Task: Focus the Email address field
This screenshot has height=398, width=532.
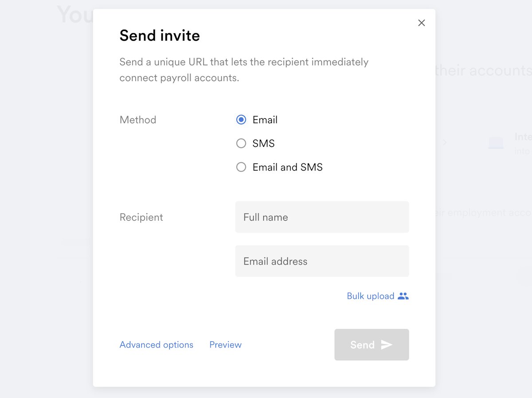Action: tap(322, 261)
